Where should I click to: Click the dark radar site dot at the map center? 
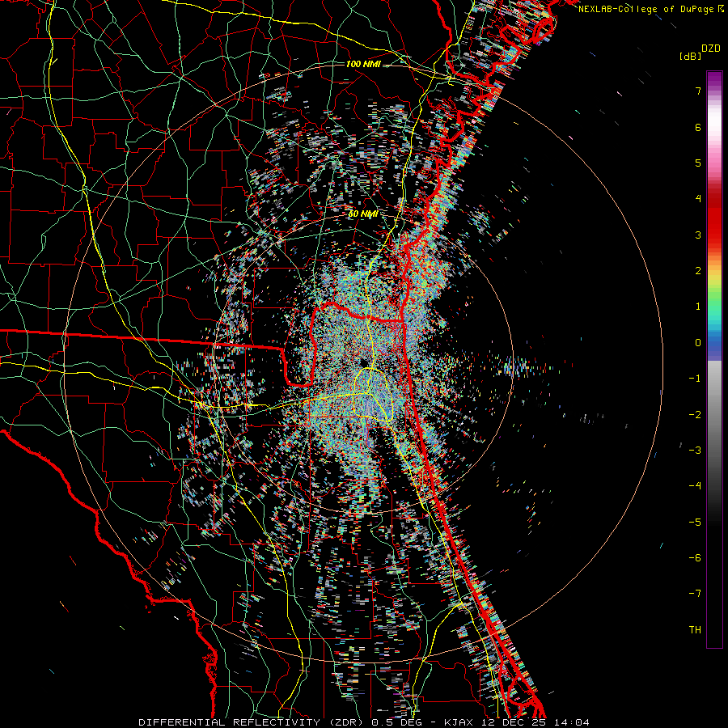[x=363, y=362]
